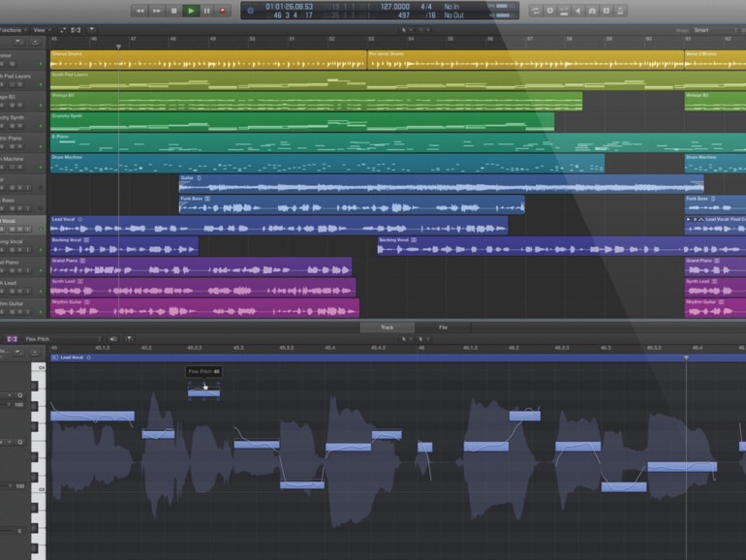The image size is (746, 560).
Task: Open the second tool menu in the editor
Action: pos(422,339)
